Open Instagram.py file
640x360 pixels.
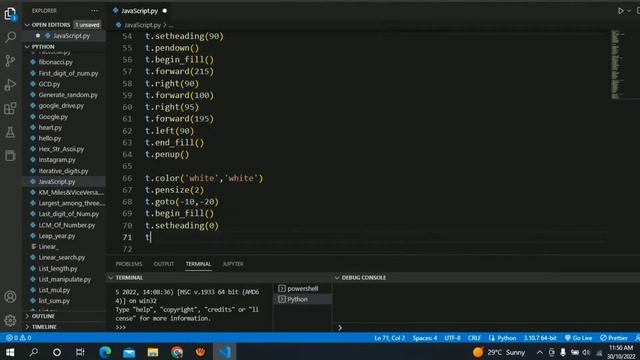point(57,160)
